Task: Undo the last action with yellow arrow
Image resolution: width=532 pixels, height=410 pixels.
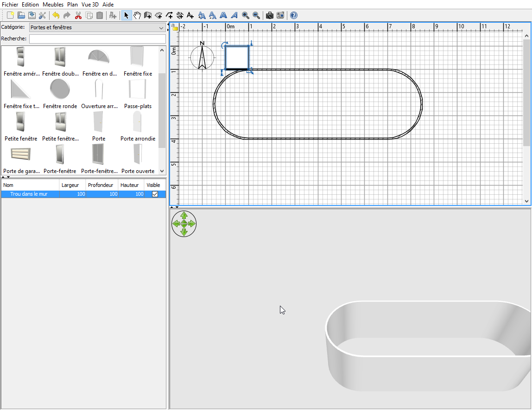Action: pos(56,15)
